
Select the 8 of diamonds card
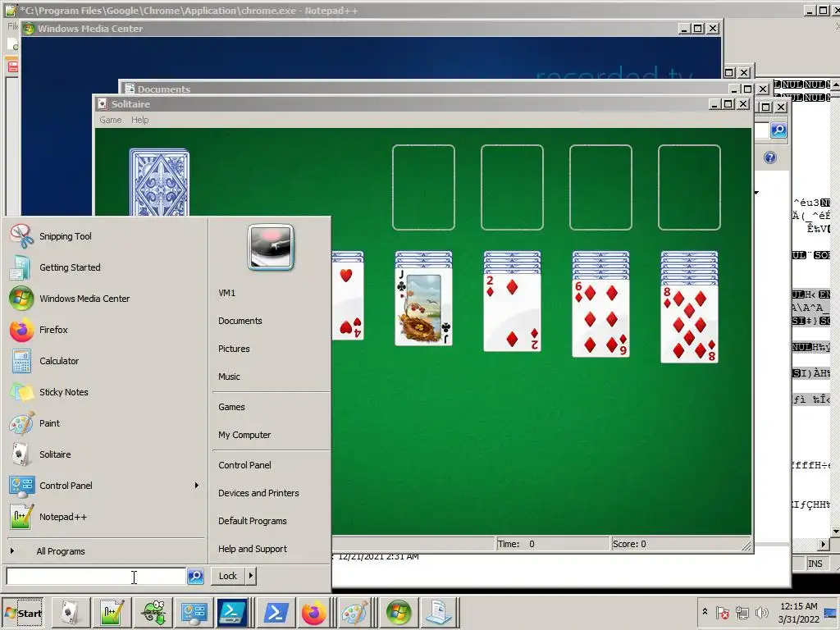(x=689, y=323)
